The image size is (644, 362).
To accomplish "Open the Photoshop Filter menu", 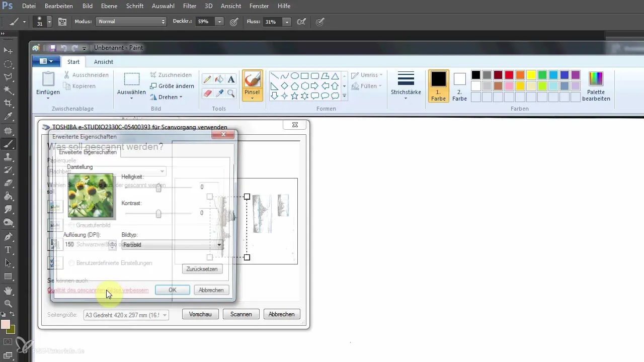I will [x=190, y=6].
